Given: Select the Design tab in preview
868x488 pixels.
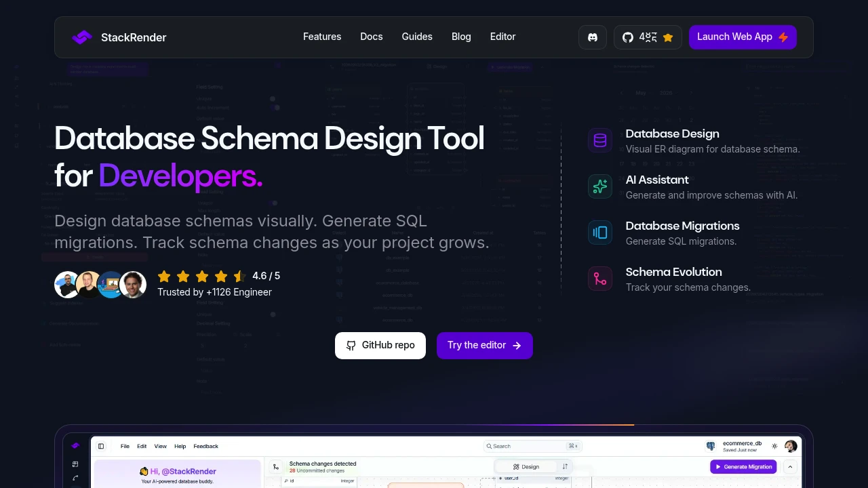Looking at the screenshot, I should click(526, 466).
